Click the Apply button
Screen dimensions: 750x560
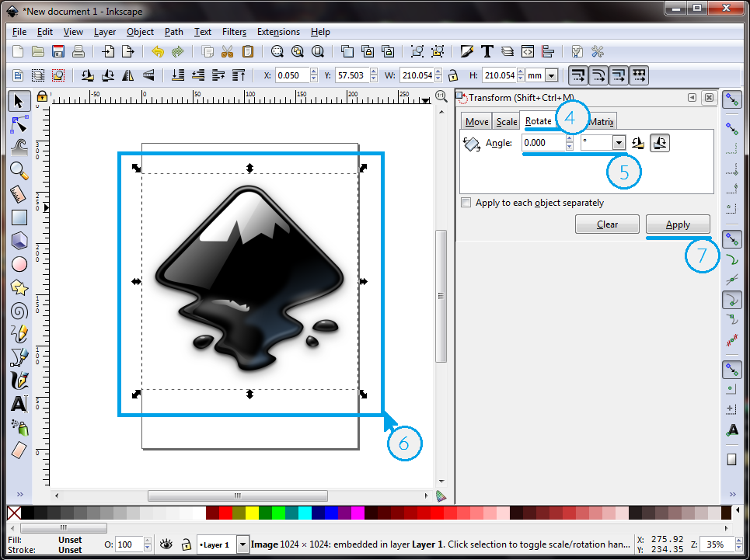coord(678,224)
